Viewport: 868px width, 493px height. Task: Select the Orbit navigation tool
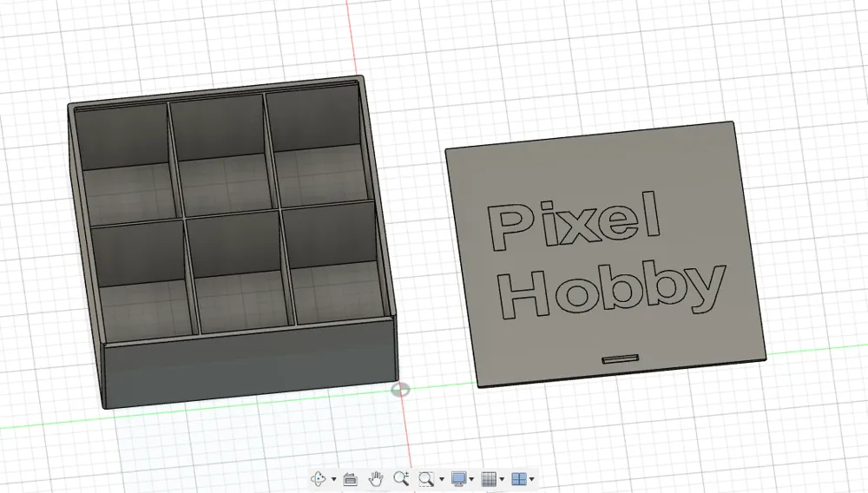point(319,478)
